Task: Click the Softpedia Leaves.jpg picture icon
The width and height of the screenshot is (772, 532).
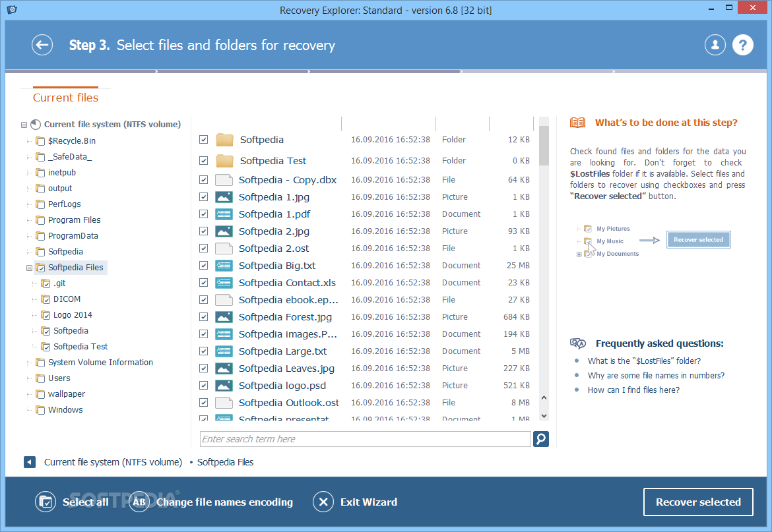Action: pos(224,369)
